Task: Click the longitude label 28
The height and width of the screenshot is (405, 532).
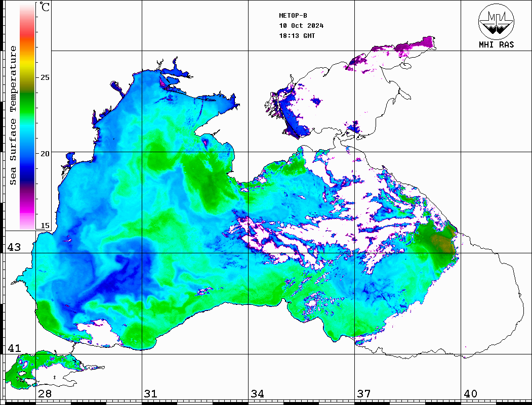Action: click(x=45, y=394)
